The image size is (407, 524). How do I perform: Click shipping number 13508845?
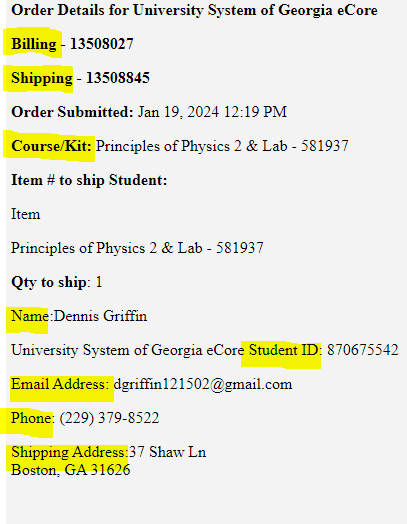[x=118, y=78]
